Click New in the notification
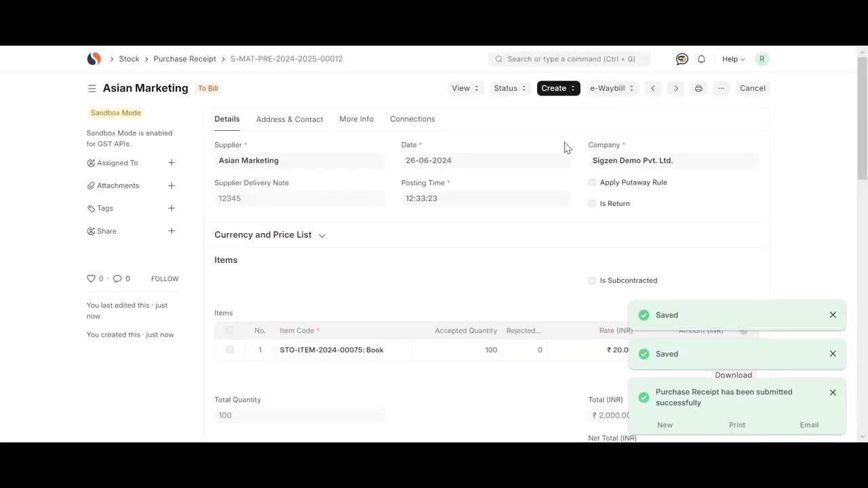This screenshot has width=868, height=488. click(x=665, y=425)
